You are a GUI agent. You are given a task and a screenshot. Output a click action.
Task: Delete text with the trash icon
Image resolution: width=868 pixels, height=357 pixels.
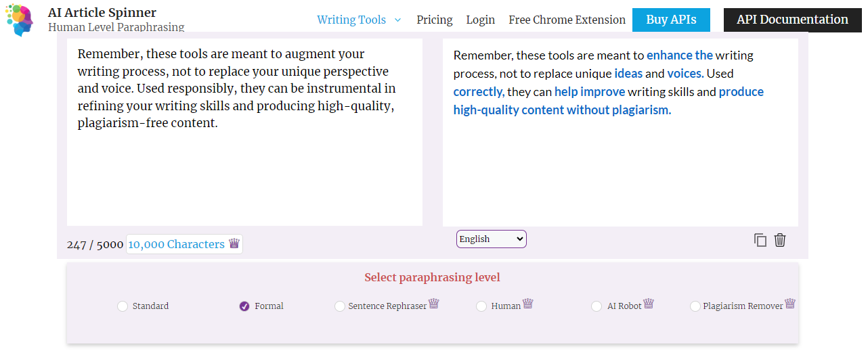pos(780,240)
